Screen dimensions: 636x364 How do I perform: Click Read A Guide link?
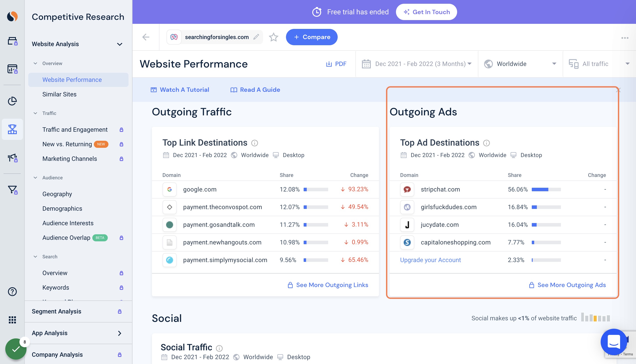255,90
